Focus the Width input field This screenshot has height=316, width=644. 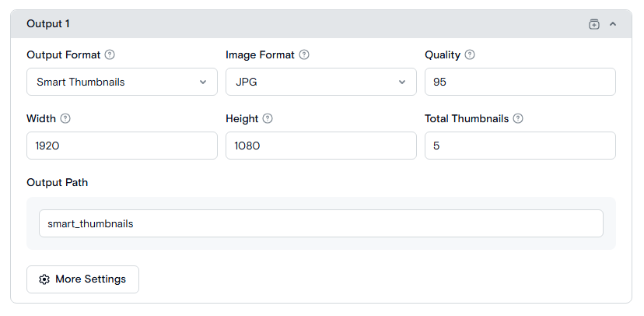pos(122,146)
